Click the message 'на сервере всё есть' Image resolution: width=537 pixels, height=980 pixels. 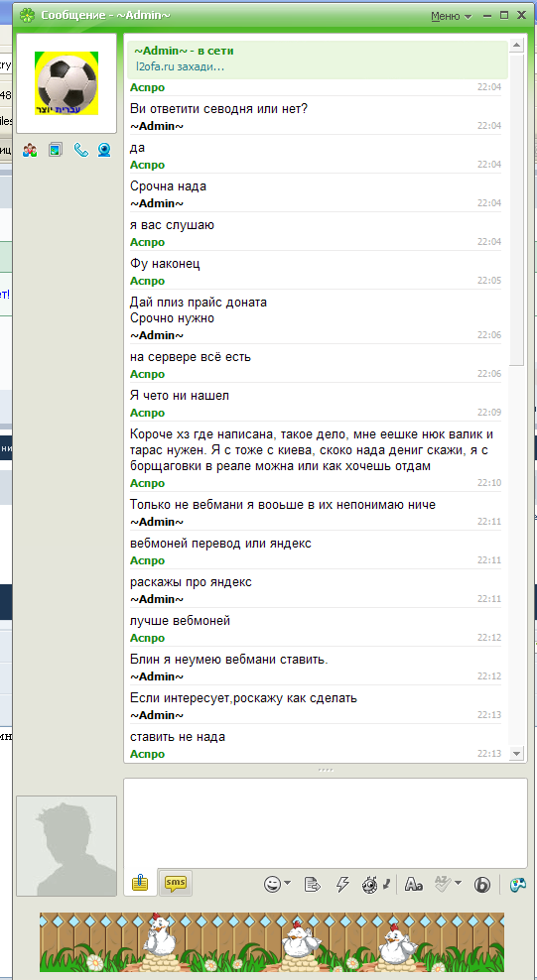tap(191, 357)
